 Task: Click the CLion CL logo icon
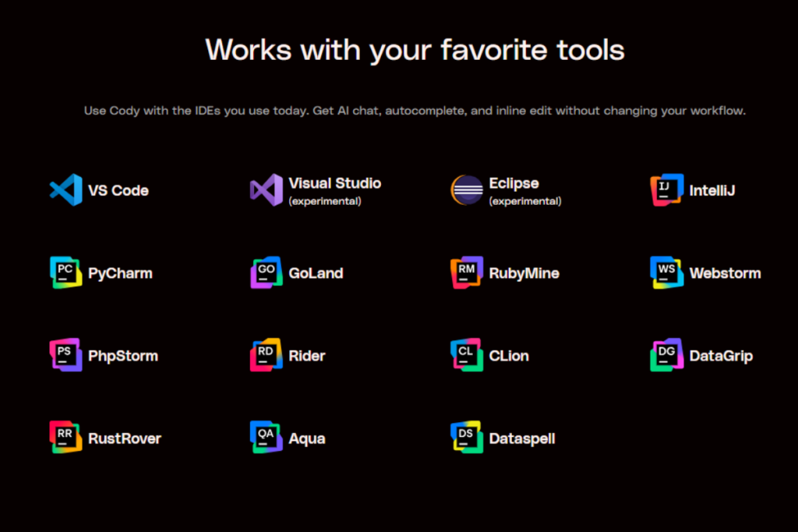467,355
